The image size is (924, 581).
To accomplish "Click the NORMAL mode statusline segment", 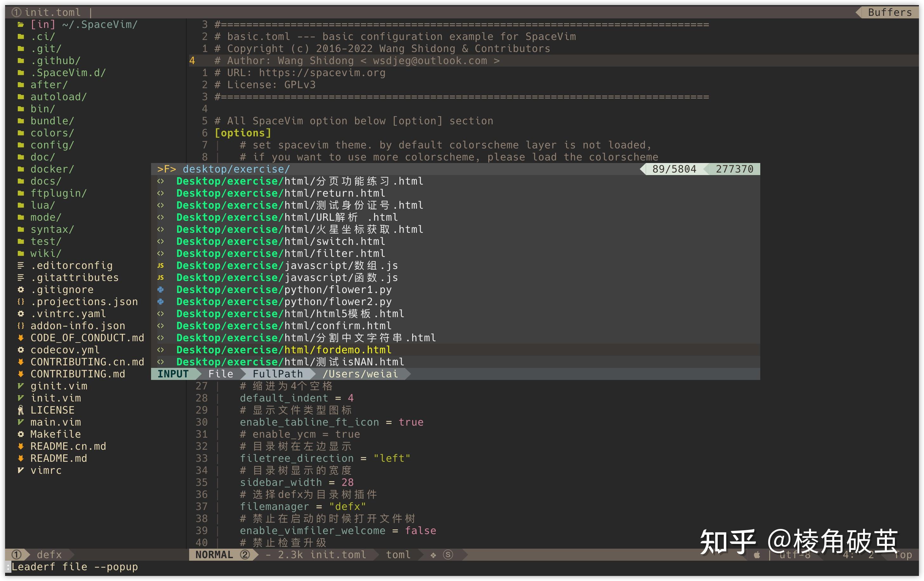I will [214, 555].
